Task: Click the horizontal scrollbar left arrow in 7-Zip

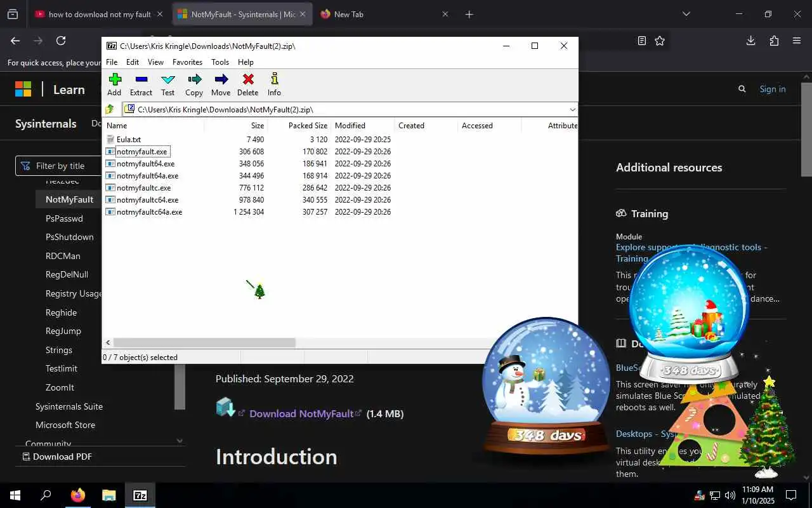Action: [x=108, y=343]
